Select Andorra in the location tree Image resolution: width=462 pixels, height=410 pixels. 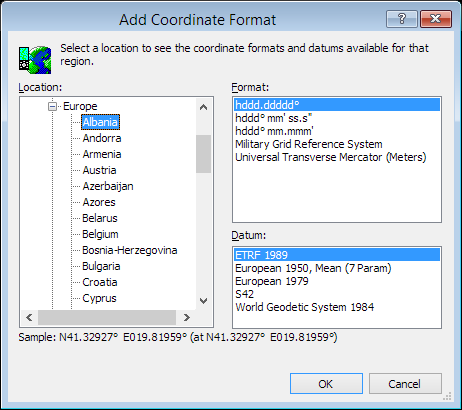point(102,138)
